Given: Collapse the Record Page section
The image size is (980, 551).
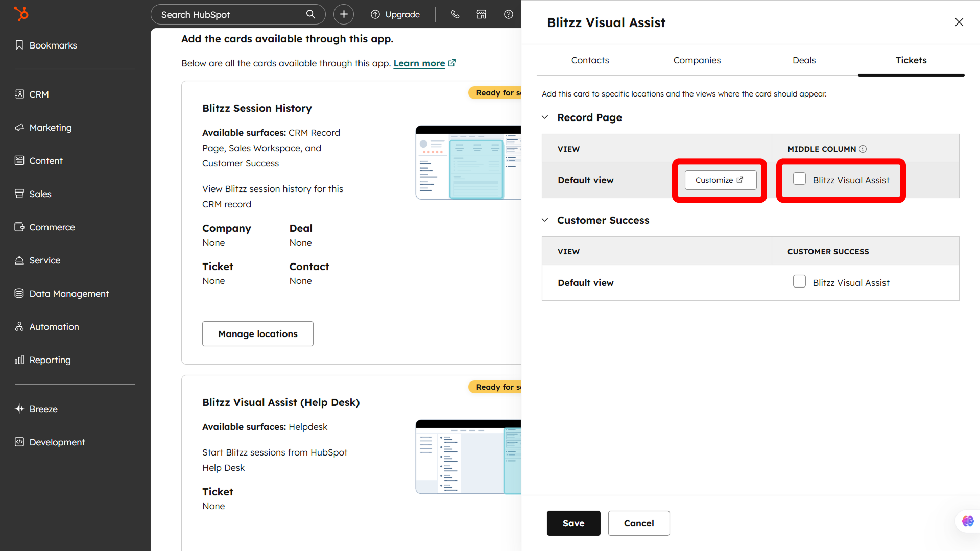Looking at the screenshot, I should [x=545, y=117].
